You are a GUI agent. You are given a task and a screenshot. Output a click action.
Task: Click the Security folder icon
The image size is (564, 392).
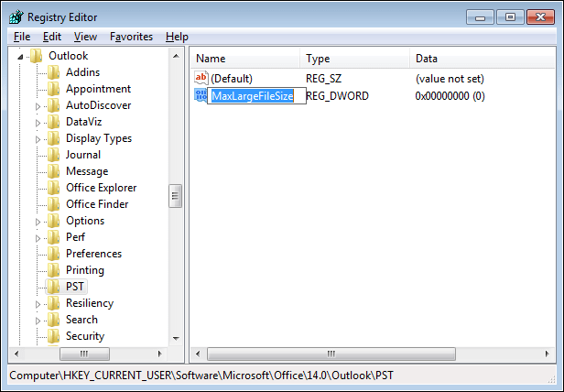54,336
